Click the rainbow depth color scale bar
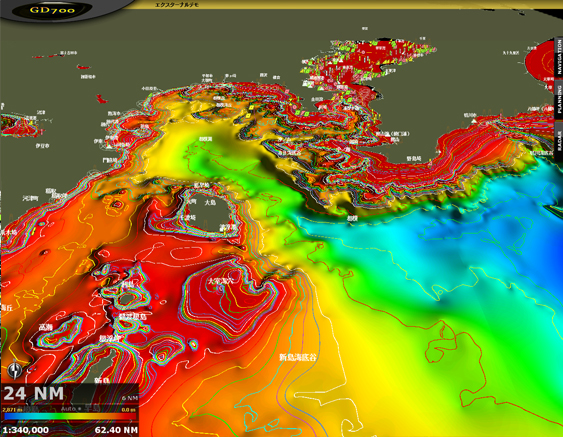This screenshot has width=563, height=437. [x=70, y=417]
